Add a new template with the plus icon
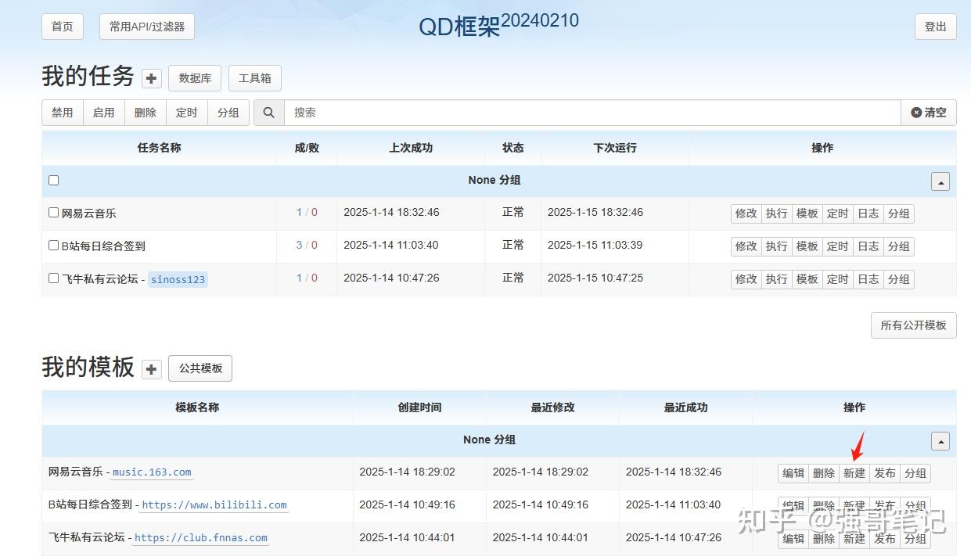Image resolution: width=971 pixels, height=560 pixels. (x=151, y=368)
